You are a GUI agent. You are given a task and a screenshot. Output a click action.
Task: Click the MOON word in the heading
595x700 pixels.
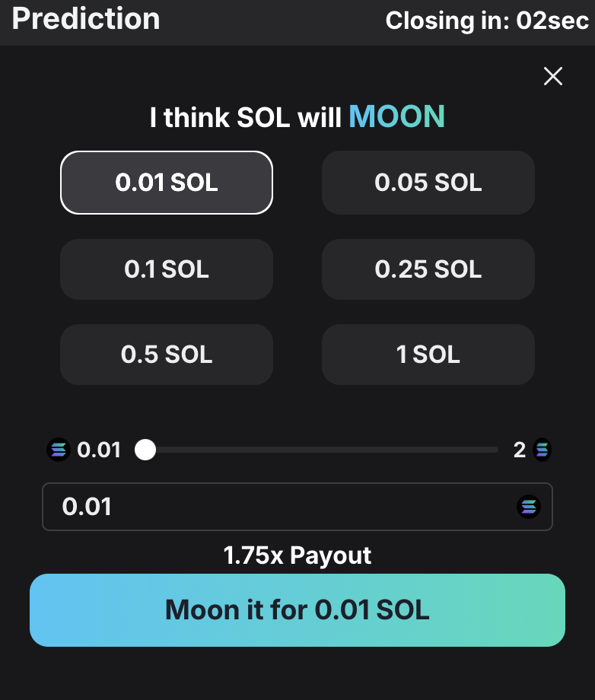396,117
